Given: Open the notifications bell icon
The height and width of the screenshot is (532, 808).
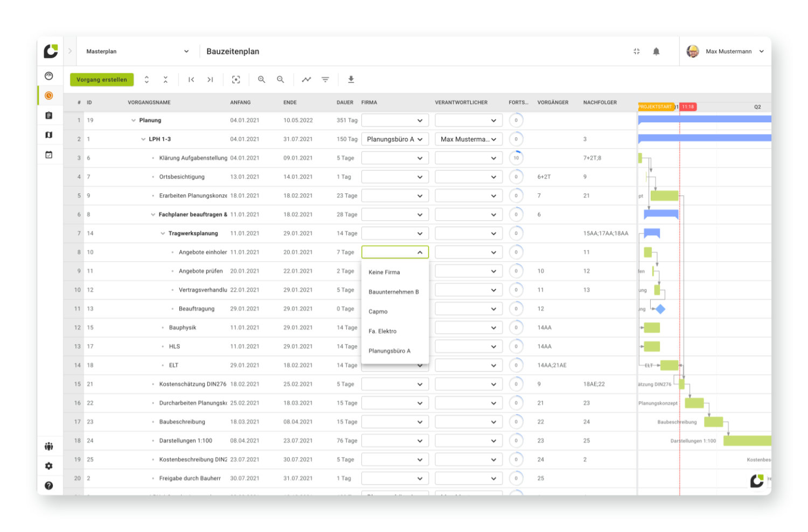Looking at the screenshot, I should 656,52.
